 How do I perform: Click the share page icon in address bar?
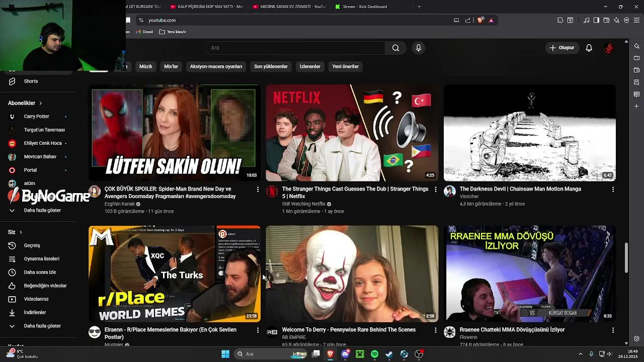(468, 20)
